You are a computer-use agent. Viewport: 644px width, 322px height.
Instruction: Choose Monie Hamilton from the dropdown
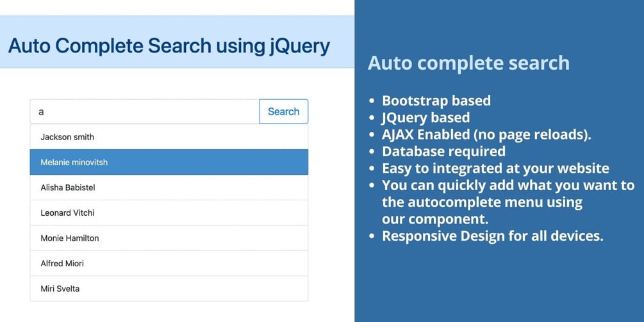[x=169, y=238]
